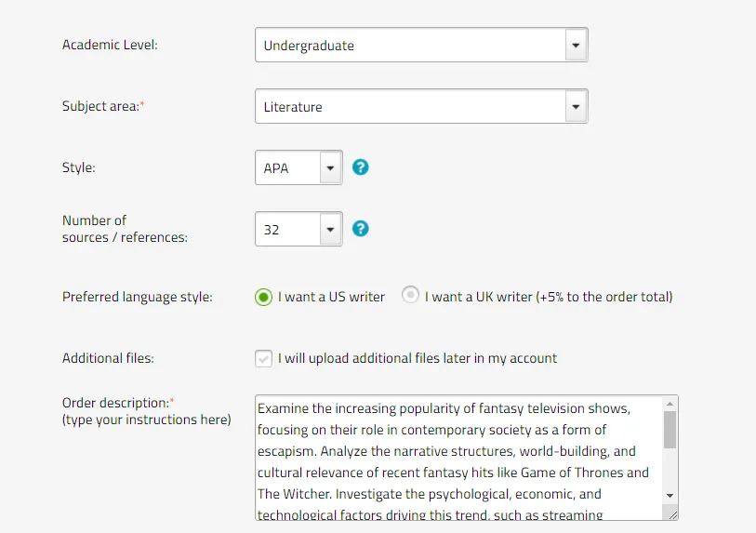Open the Undergraduate academic level combo box
Screen dimensions: 756x533
tap(421, 45)
